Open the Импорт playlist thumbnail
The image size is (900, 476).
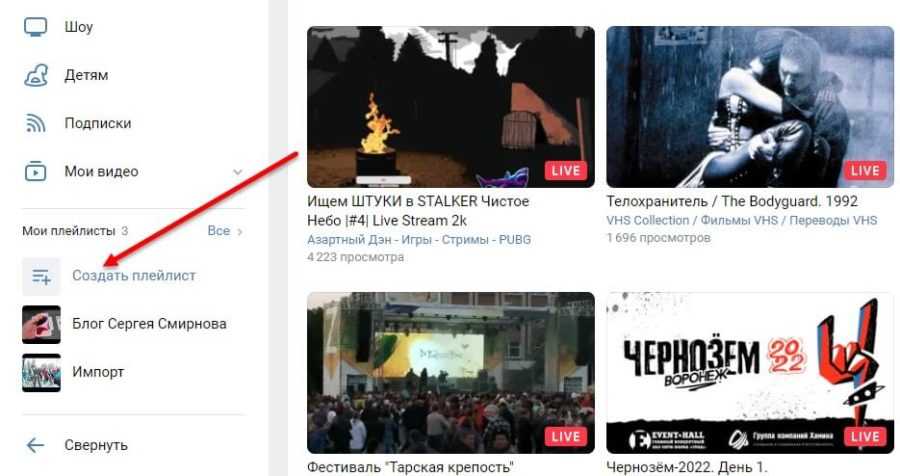click(41, 373)
